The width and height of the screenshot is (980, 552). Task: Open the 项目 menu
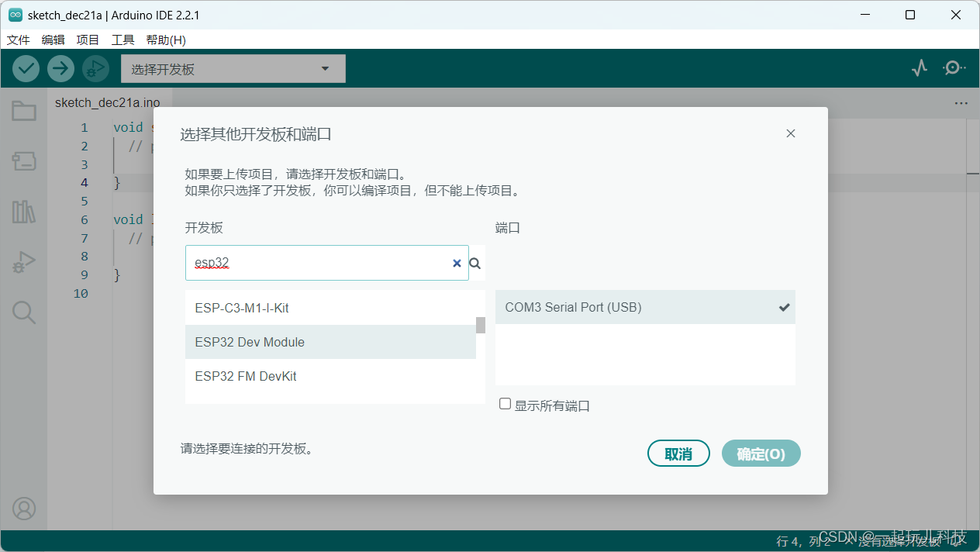(x=88, y=40)
